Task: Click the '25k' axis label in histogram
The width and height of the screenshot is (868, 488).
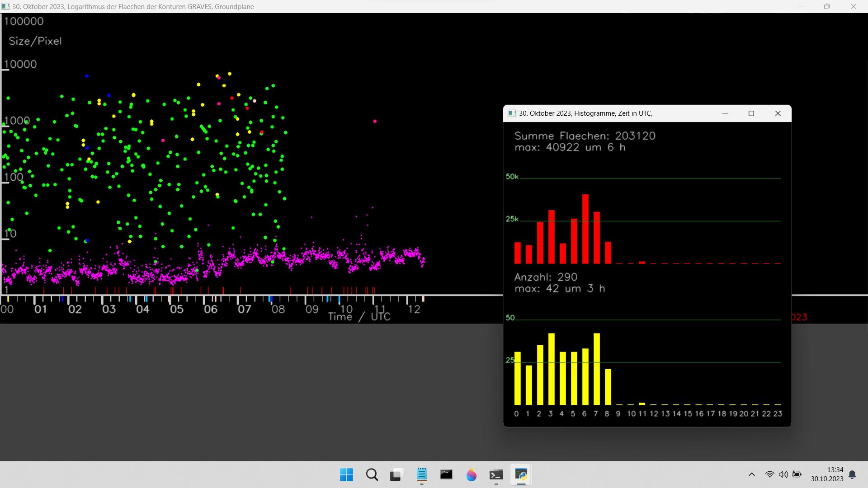Action: click(x=512, y=219)
